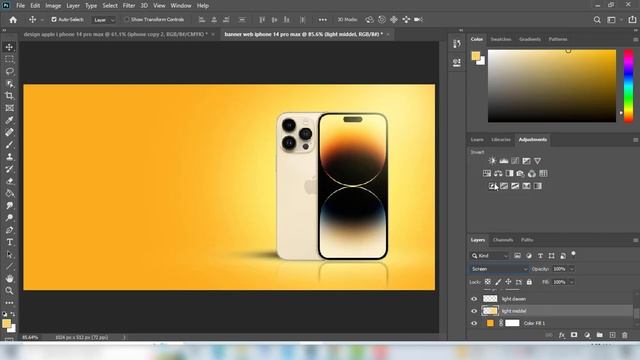Select the Frame tool
This screenshot has height=360, width=640.
coord(9,108)
